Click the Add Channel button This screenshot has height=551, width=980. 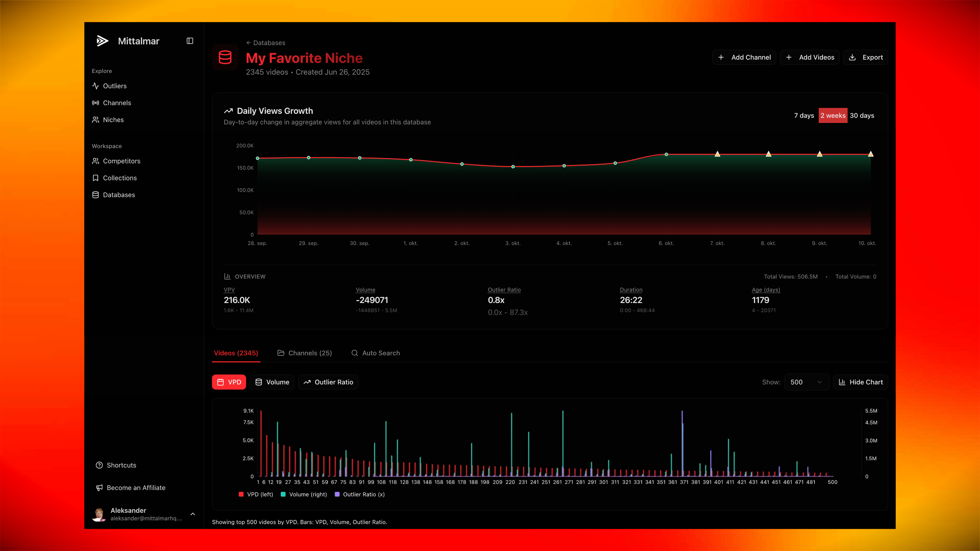click(x=744, y=57)
